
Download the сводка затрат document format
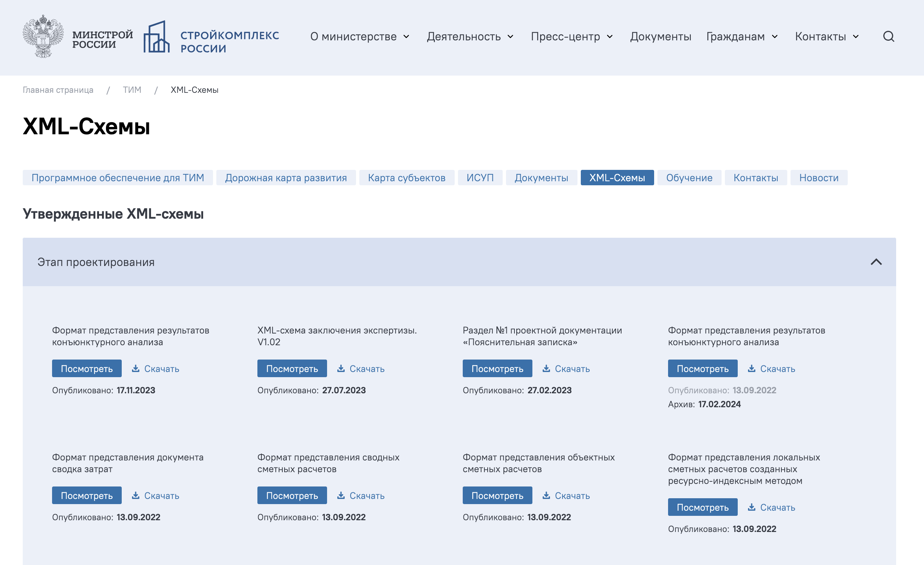tap(155, 495)
